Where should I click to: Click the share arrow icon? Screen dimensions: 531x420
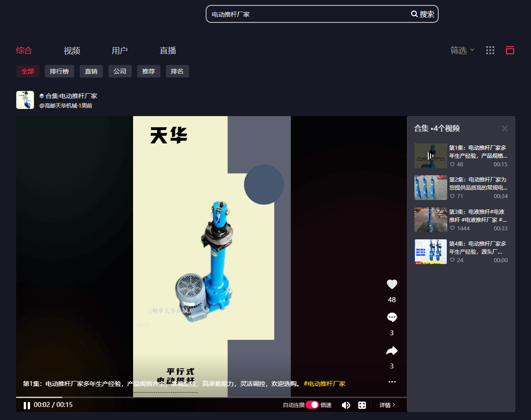[x=392, y=351]
